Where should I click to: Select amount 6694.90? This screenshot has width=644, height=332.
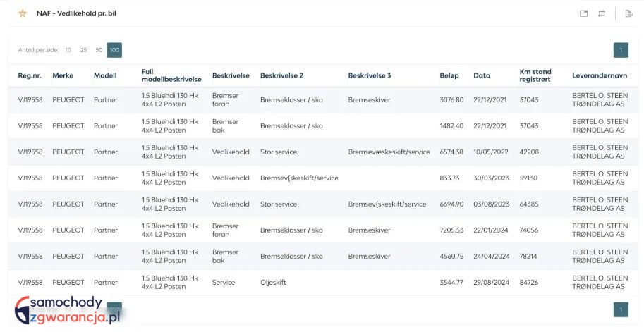point(451,204)
